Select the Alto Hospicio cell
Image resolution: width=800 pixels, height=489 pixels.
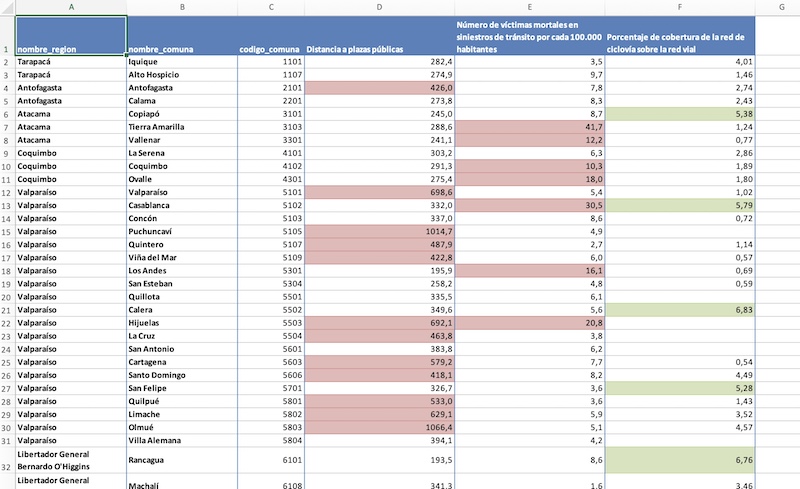pos(182,75)
